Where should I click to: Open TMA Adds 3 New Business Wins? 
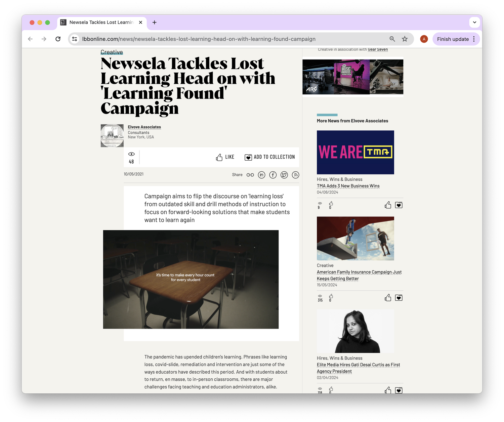coord(348,186)
